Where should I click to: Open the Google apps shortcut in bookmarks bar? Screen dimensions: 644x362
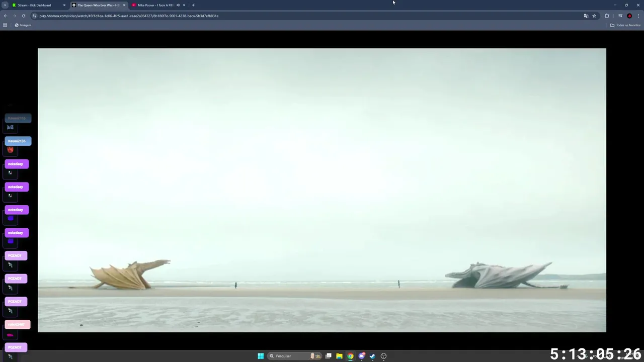click(5, 25)
